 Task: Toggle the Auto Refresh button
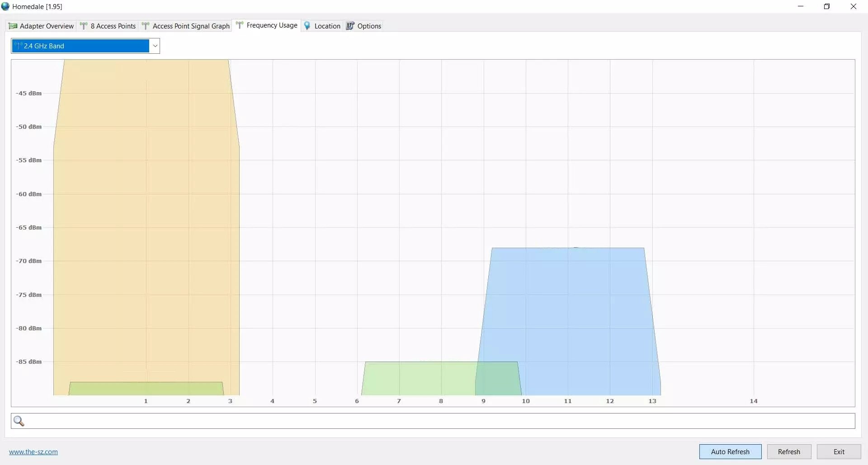[730, 451]
